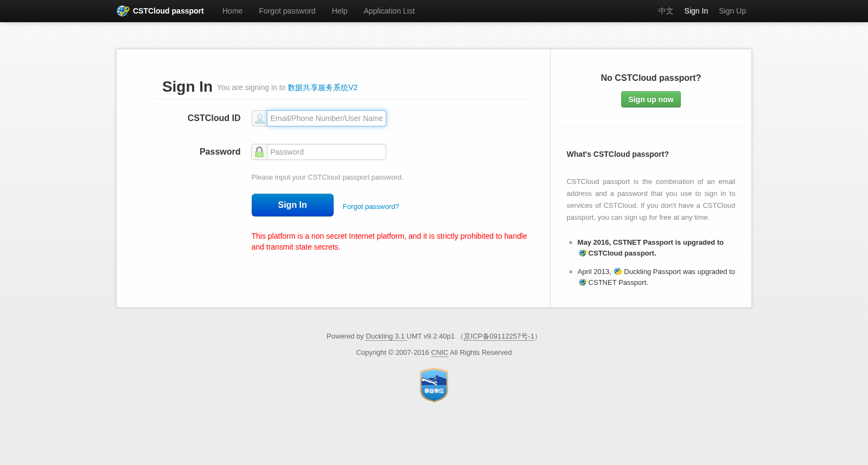Click the 'Forgot password?' link beside Sign In
Screen dimensions: 868x465
coord(371,207)
